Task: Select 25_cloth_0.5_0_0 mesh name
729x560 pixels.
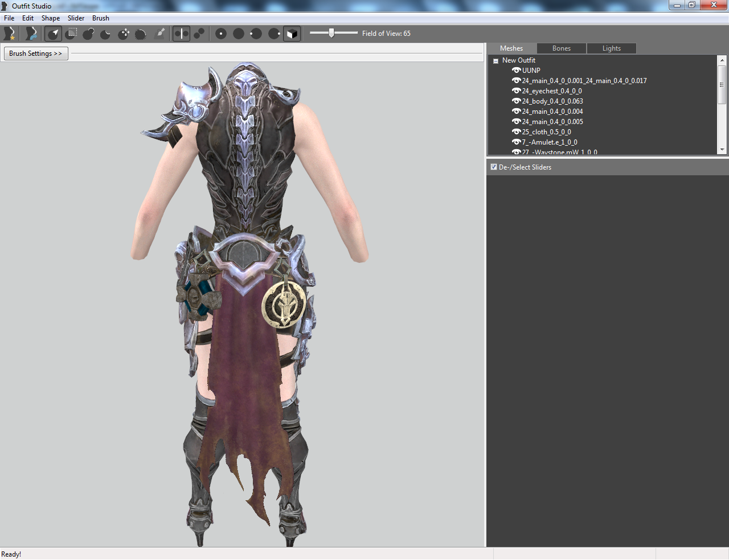Action: [547, 132]
